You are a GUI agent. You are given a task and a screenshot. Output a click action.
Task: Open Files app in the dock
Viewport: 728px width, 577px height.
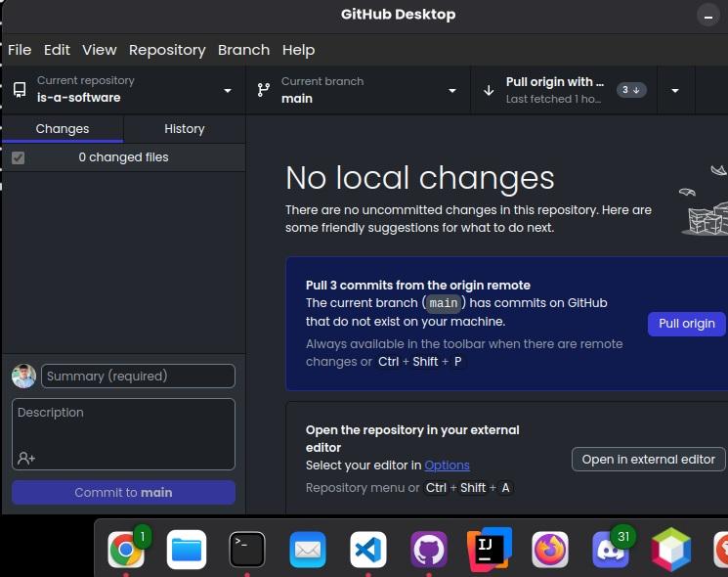tap(187, 549)
